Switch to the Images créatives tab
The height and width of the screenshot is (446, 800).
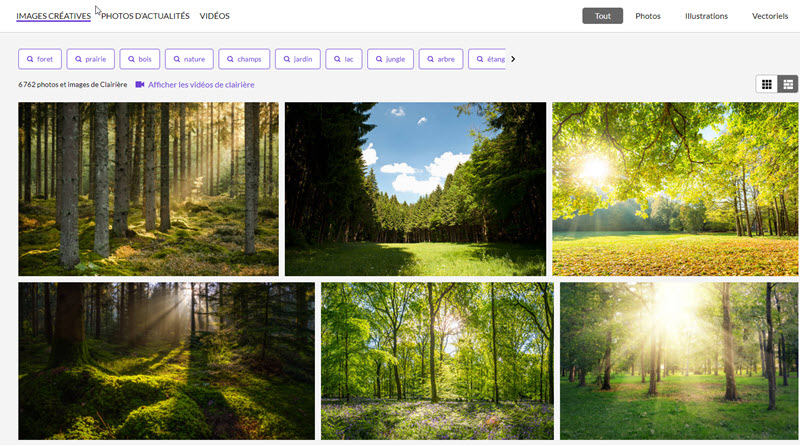point(54,16)
